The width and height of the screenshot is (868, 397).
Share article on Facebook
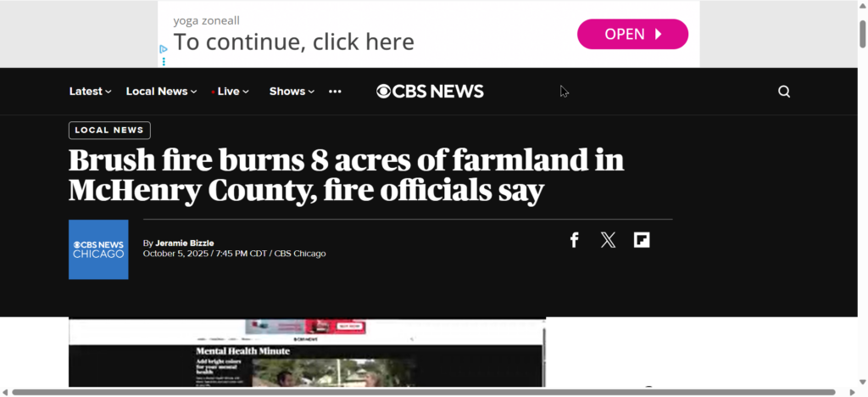point(574,240)
